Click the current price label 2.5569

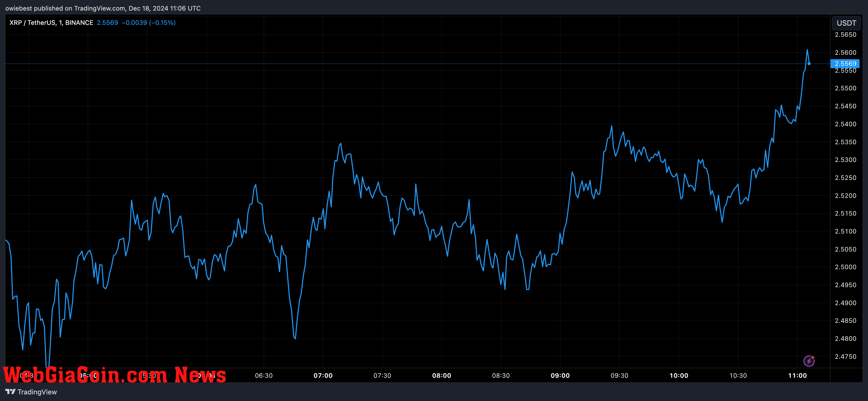pyautogui.click(x=845, y=64)
